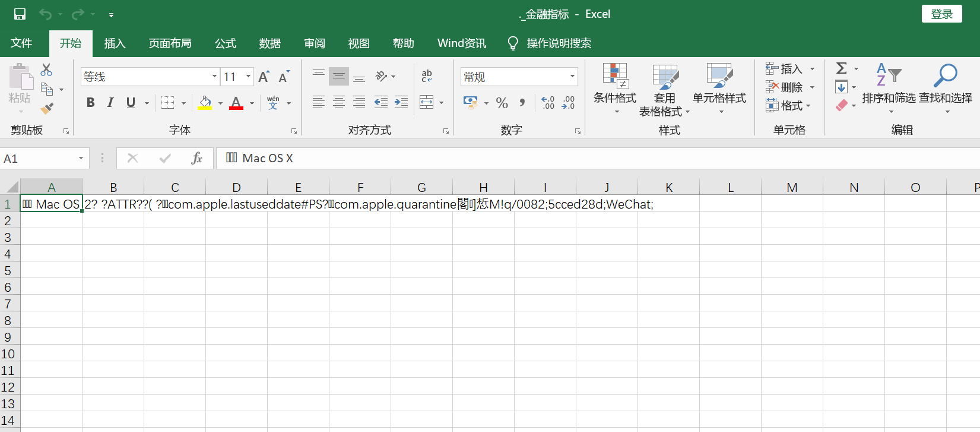
Task: Click the formula bar containing Mac OS X
Action: pyautogui.click(x=597, y=158)
